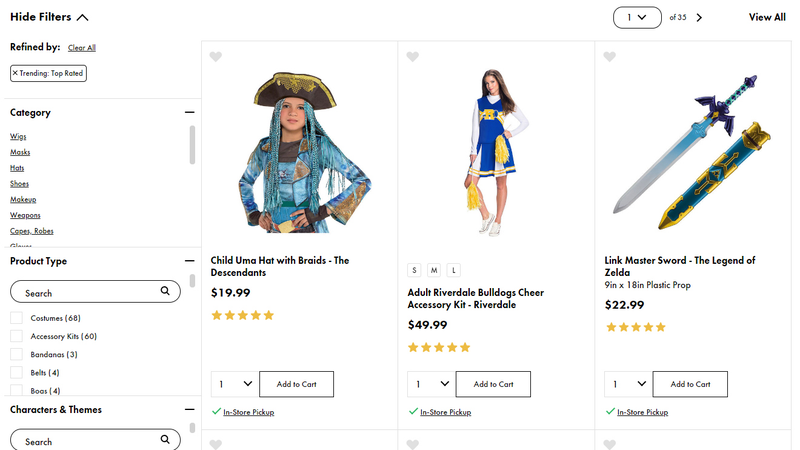Open the Link Master Sword product image

(x=693, y=152)
